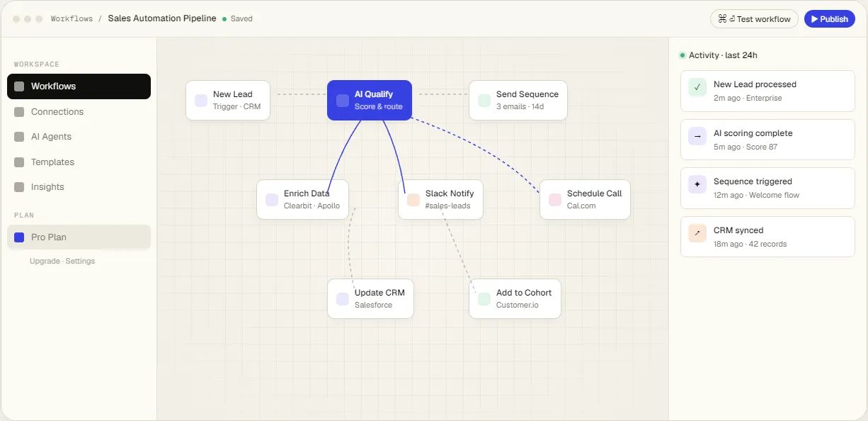868x421 pixels.
Task: Click the Score & route text
Action: (x=378, y=107)
